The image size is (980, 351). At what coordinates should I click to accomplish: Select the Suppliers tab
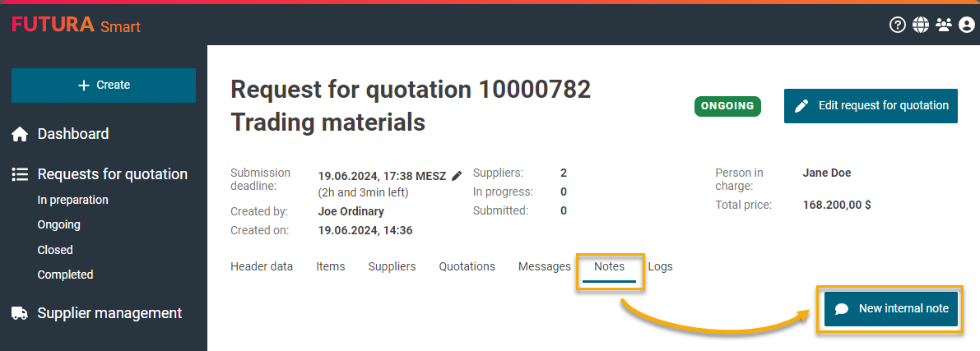coord(392,266)
